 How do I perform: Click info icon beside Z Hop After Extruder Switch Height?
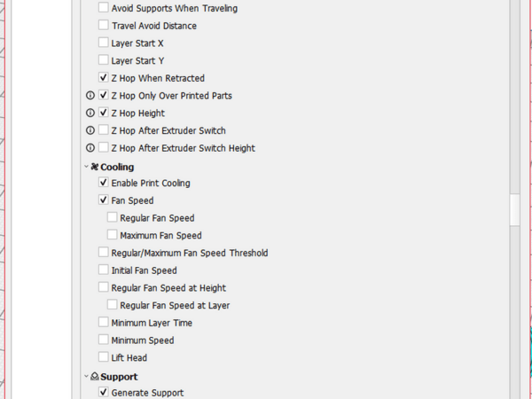pos(90,148)
